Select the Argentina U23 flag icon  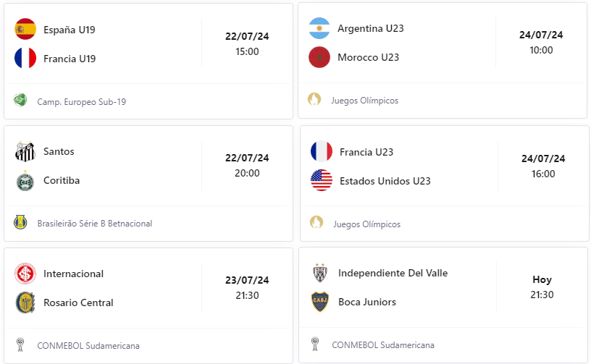tap(319, 28)
